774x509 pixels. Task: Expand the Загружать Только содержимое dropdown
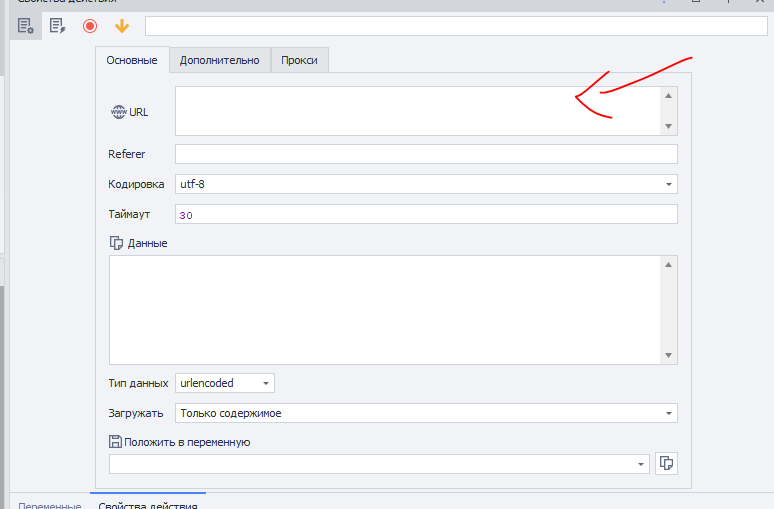point(426,413)
